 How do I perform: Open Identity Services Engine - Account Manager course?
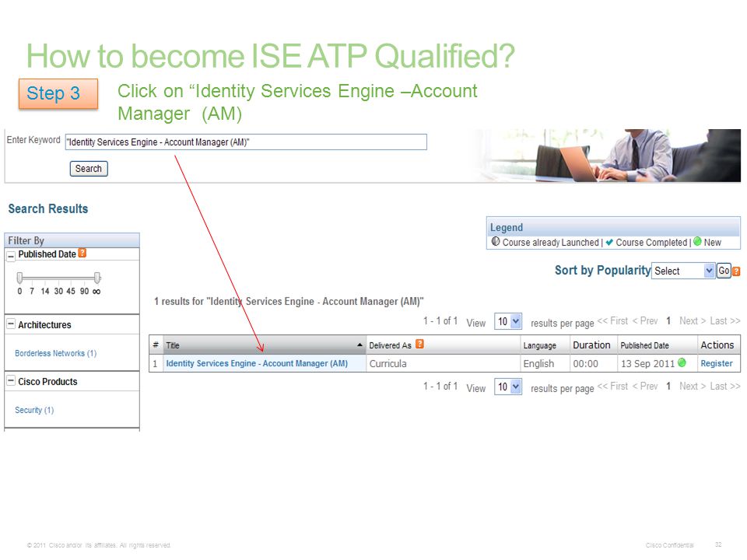coord(257,363)
